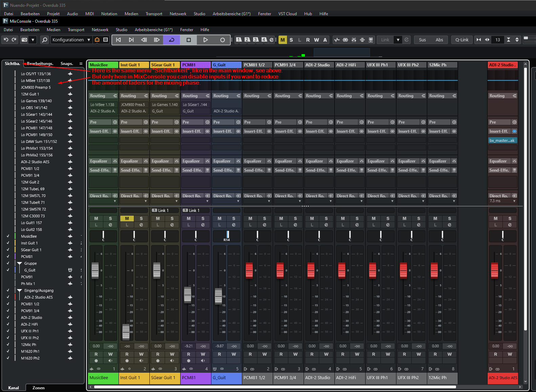Click the bx_master insert slot on ADI-2 Studio AES
Screen dimensions: 536x392
(x=503, y=140)
